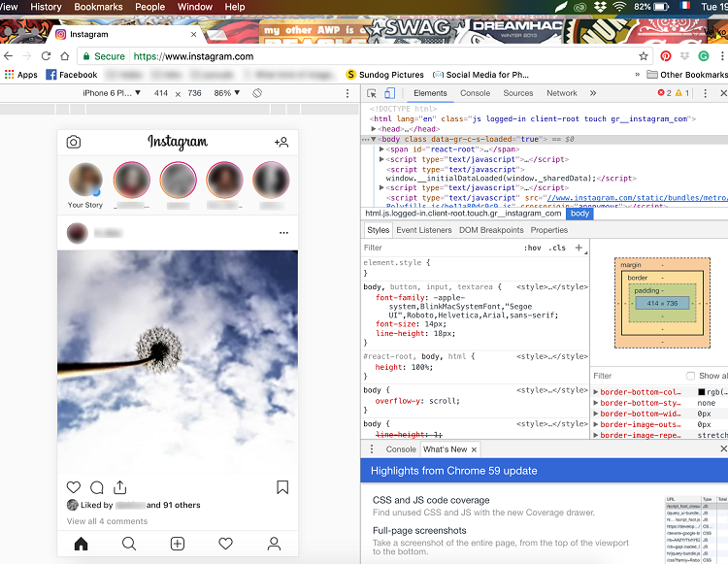
Task: Bookmark the post with save icon
Action: tap(282, 487)
